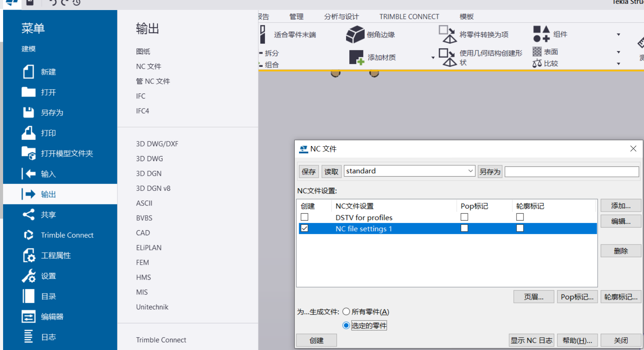Enable Pop标记 for DSTV for profiles

pos(464,217)
